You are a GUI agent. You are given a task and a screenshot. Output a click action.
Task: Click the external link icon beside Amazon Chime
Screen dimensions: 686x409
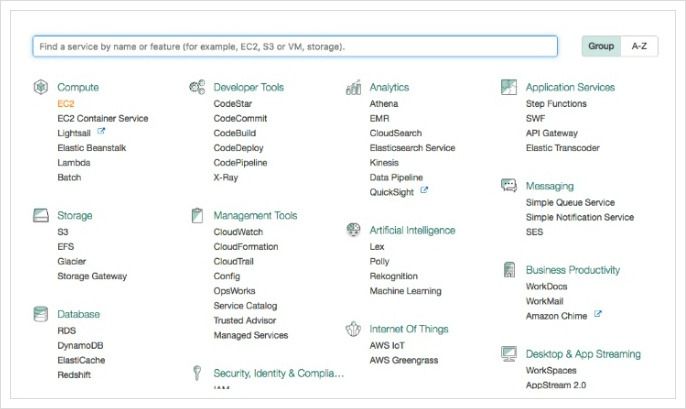pyautogui.click(x=598, y=314)
